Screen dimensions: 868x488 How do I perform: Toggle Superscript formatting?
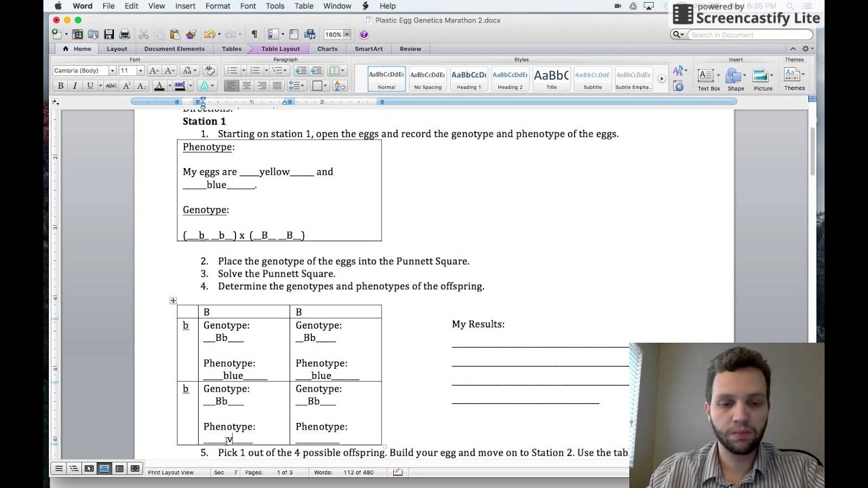tap(127, 86)
